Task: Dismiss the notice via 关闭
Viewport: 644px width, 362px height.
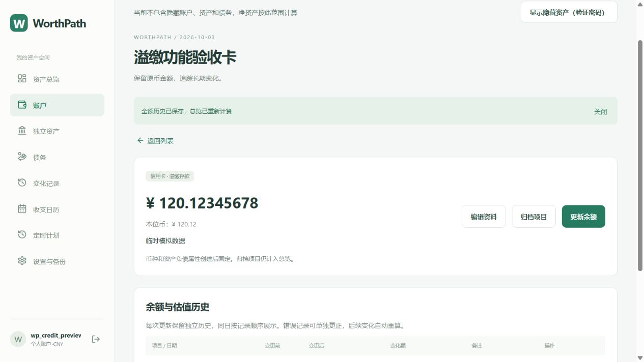Action: [x=600, y=111]
